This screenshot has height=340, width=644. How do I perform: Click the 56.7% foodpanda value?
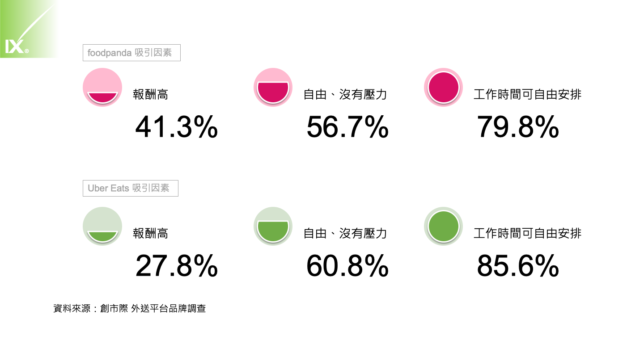[347, 128]
